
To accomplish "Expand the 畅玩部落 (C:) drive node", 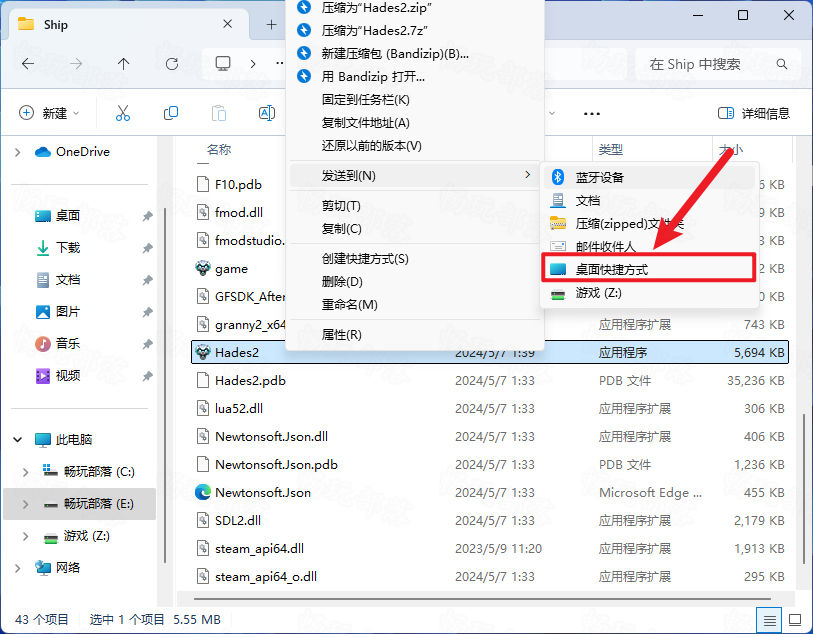I will click(25, 472).
